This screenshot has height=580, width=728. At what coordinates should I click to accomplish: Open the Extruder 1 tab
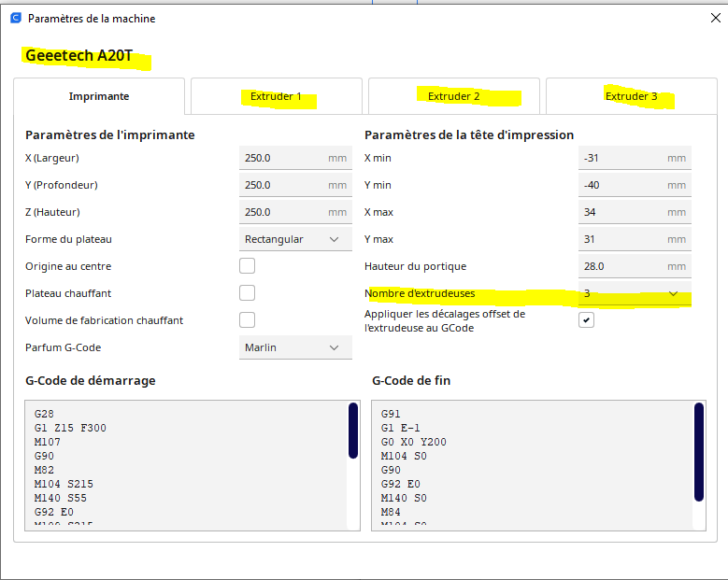277,96
